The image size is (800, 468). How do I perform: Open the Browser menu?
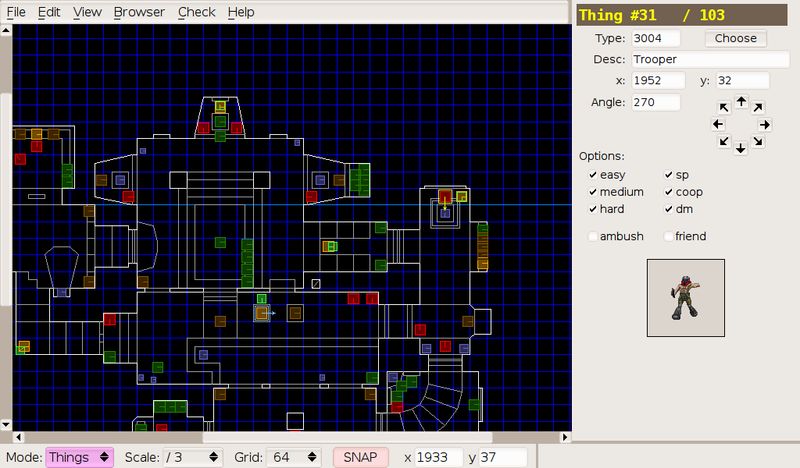(x=139, y=12)
